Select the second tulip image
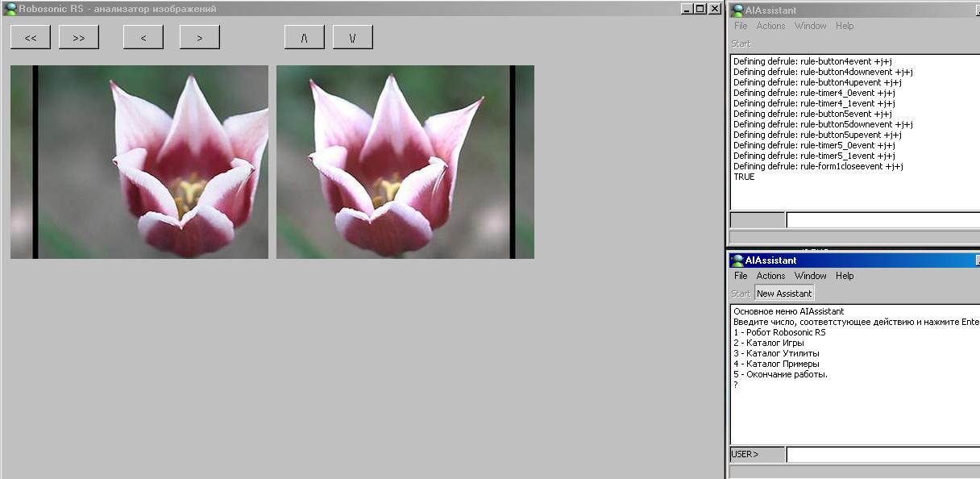 pos(405,162)
